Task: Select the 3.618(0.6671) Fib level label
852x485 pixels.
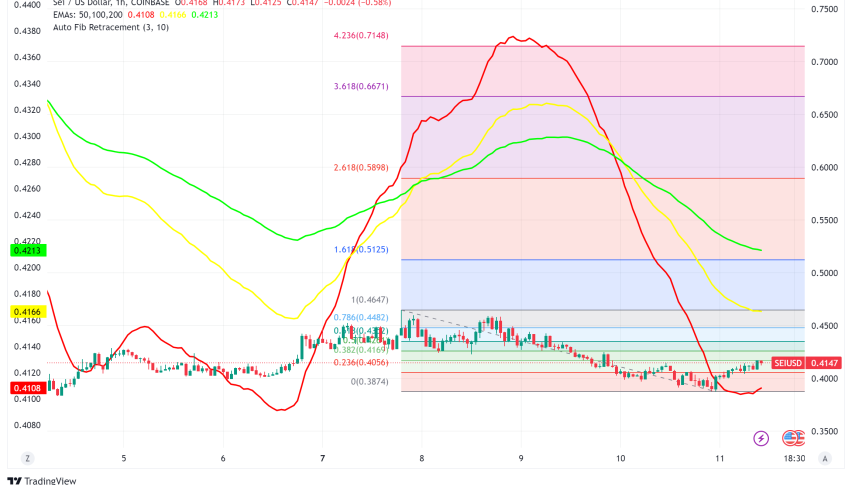Action: click(361, 86)
